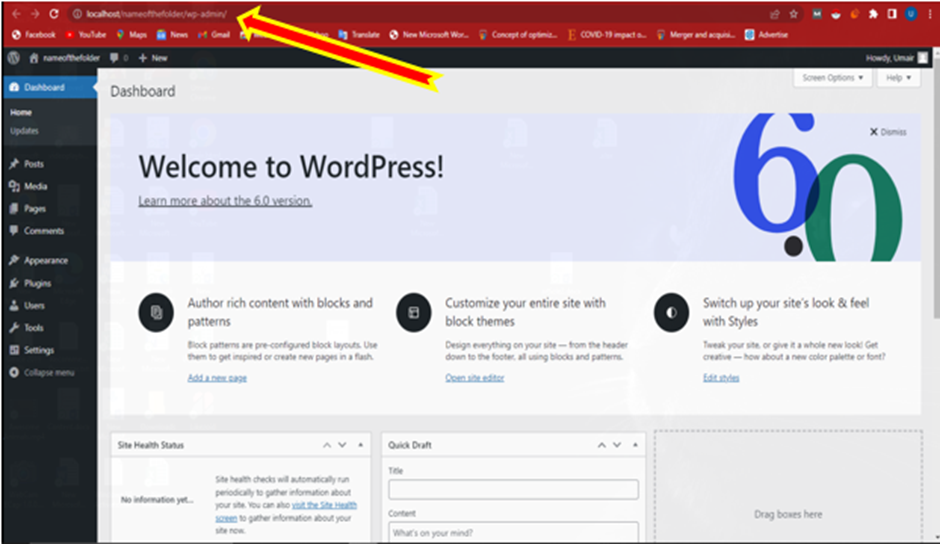The width and height of the screenshot is (940, 544).
Task: Expand the Help dropdown tab
Action: [899, 78]
